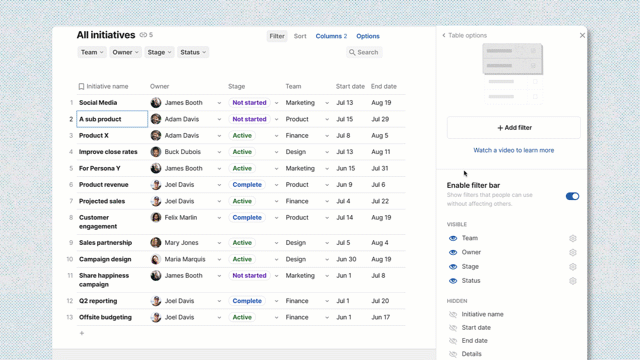Screen dimensions: 640x360
Task: Select the Improve close rates cell
Action: click(x=112, y=152)
